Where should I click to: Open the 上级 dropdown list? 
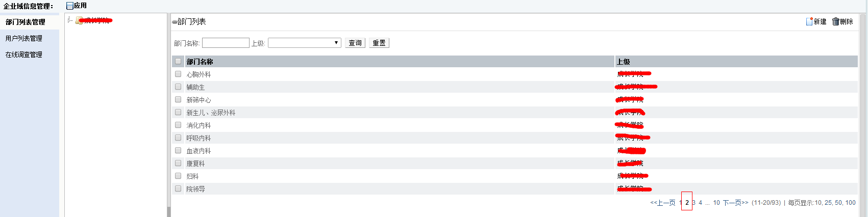tap(305, 43)
